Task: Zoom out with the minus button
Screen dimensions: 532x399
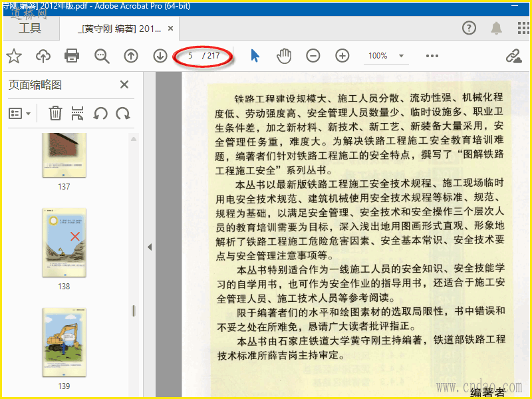Action: click(313, 56)
